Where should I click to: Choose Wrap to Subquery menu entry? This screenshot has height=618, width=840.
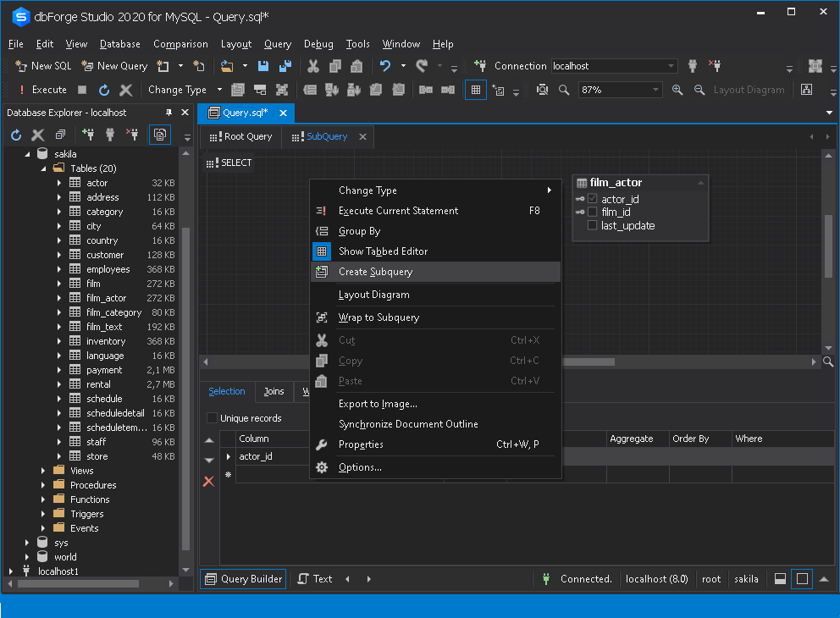(435, 317)
